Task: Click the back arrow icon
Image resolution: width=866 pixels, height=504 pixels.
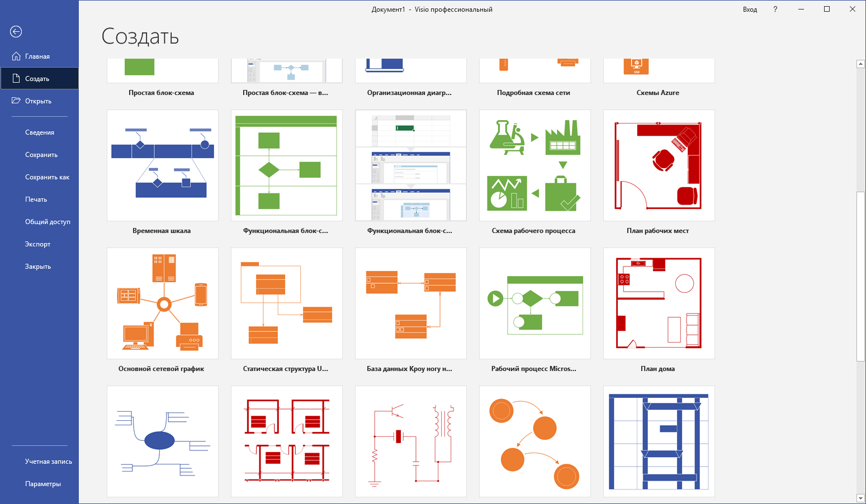Action: pyautogui.click(x=16, y=32)
